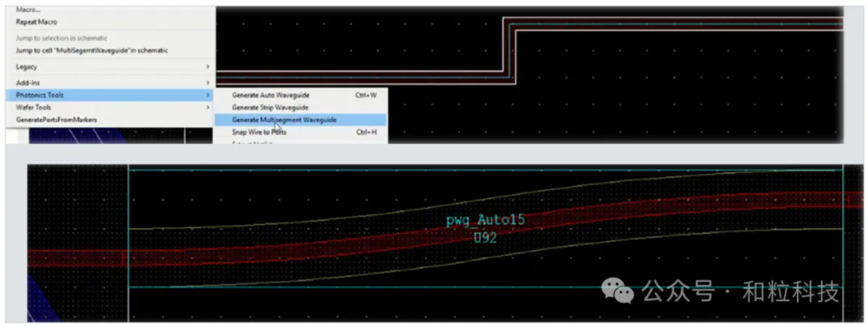The image size is (868, 326).
Task: Click the U92 instance label
Action: [x=485, y=238]
